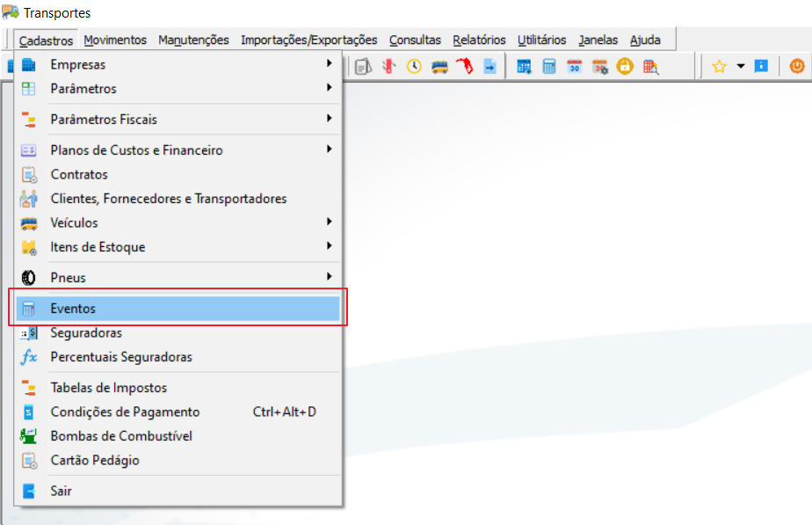812x525 pixels.
Task: Click the orange padlock toolbar icon
Action: 625,66
